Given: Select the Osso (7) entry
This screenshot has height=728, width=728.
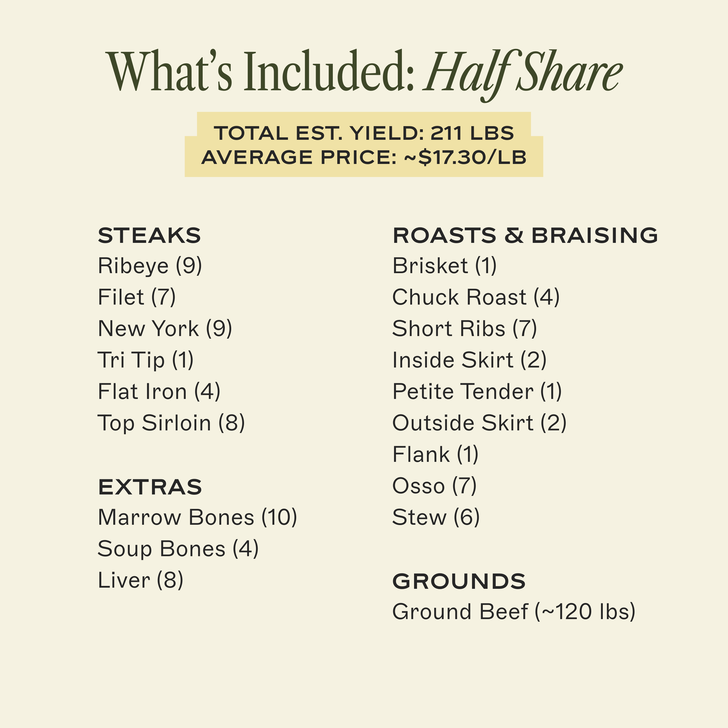Looking at the screenshot, I should click(434, 486).
